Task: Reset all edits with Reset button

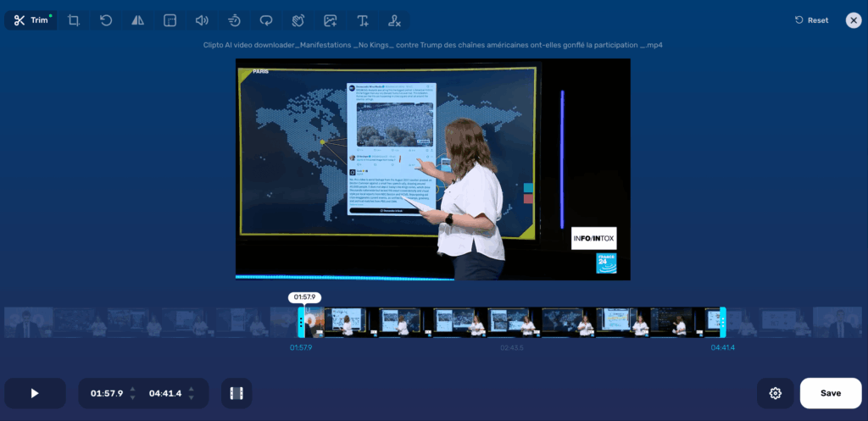Action: pyautogui.click(x=812, y=20)
